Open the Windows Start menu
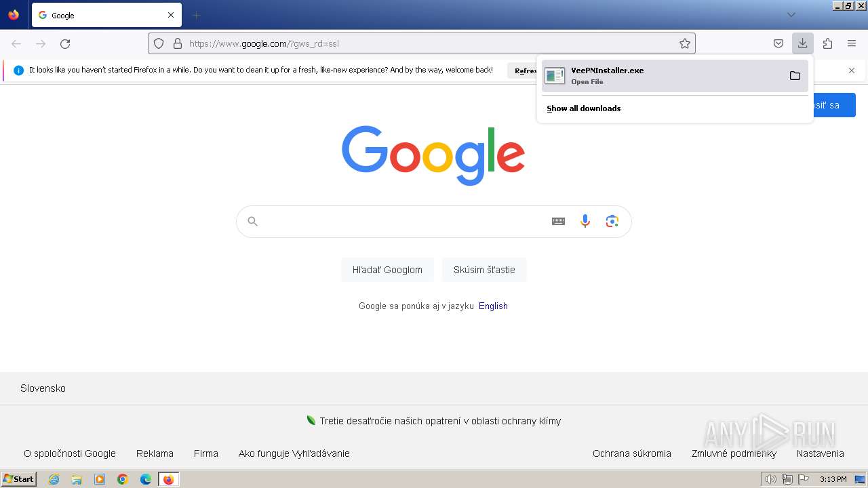 [19, 479]
